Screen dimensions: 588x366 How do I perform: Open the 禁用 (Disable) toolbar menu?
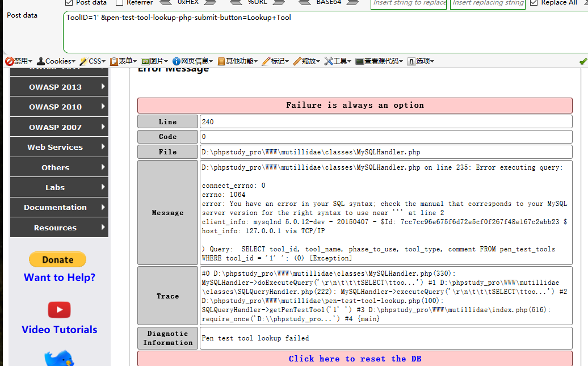tap(19, 61)
